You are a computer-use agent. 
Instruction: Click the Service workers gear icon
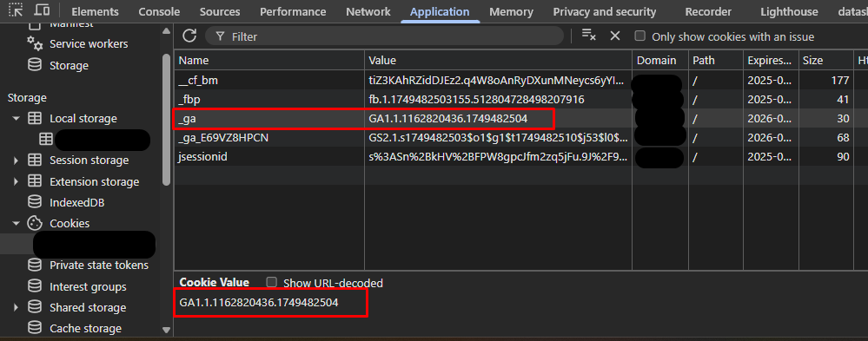pos(35,43)
